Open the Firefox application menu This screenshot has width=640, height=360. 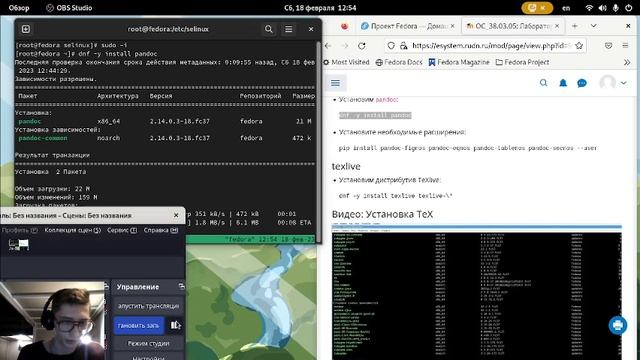coord(625,46)
